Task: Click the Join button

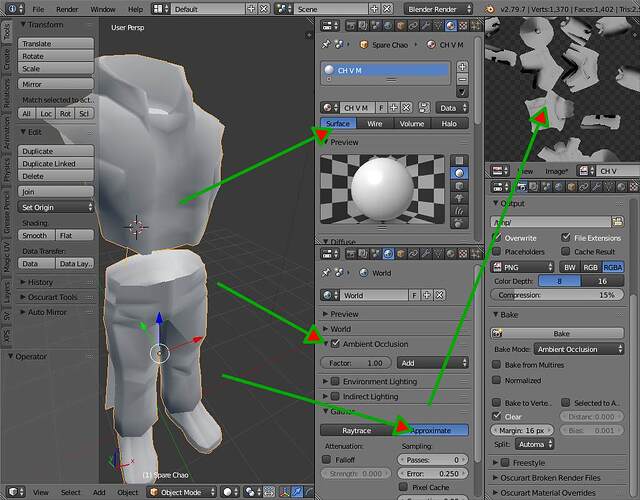Action: coord(56,191)
